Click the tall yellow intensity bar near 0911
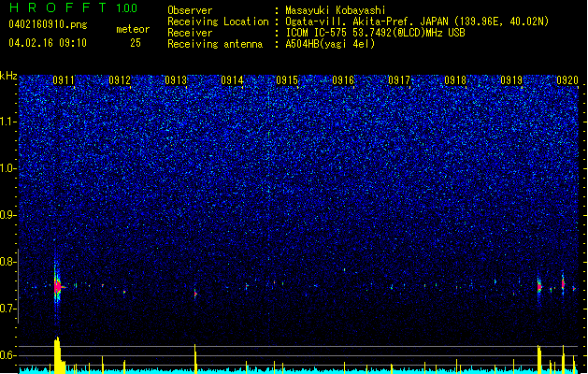The height and width of the screenshot is (374, 588). 58,355
